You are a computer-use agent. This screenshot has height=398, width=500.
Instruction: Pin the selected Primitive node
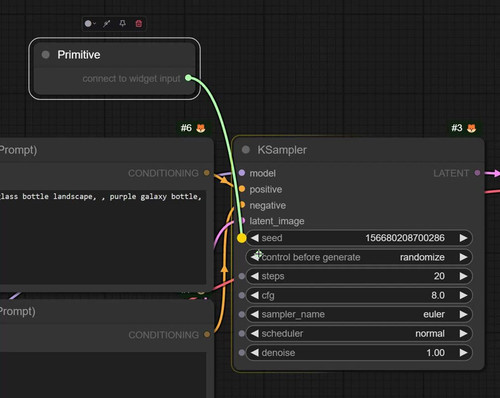pos(123,24)
